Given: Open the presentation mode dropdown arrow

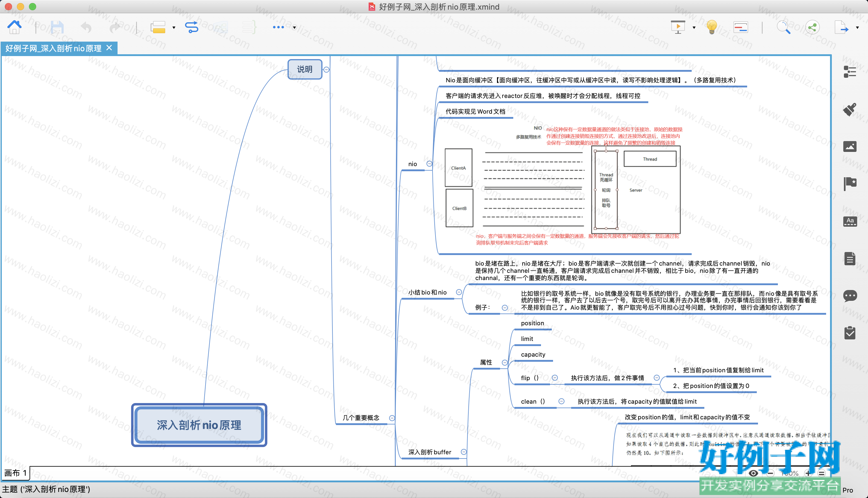Looking at the screenshot, I should click(694, 28).
